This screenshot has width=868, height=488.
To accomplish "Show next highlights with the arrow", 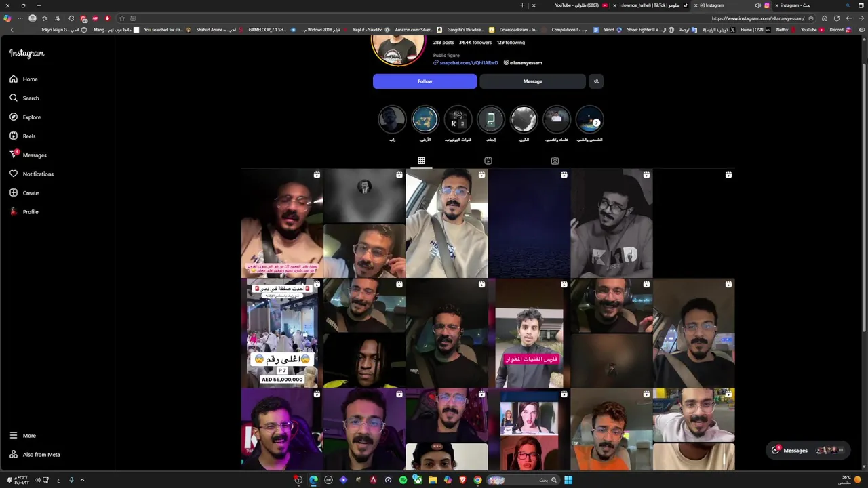I will point(596,123).
